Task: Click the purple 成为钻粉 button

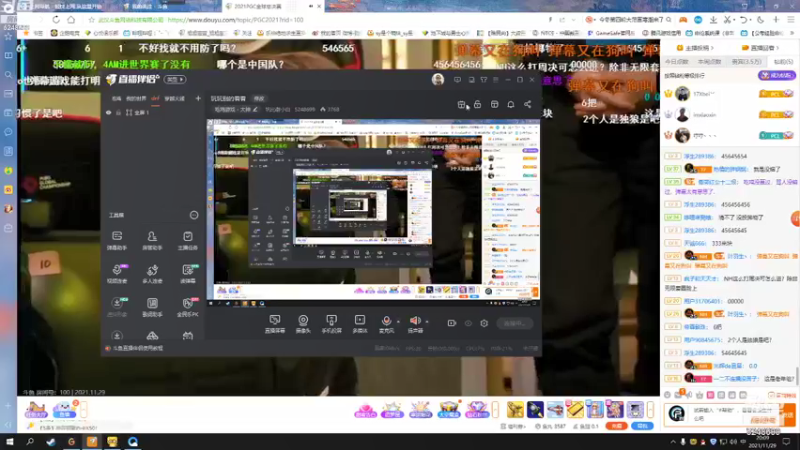Action: click(x=777, y=76)
